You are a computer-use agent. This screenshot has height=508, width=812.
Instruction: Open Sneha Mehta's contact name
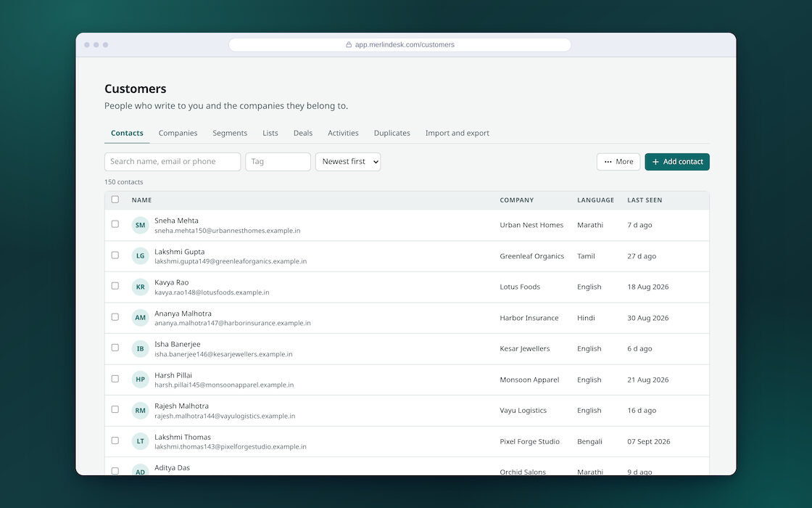pos(176,221)
